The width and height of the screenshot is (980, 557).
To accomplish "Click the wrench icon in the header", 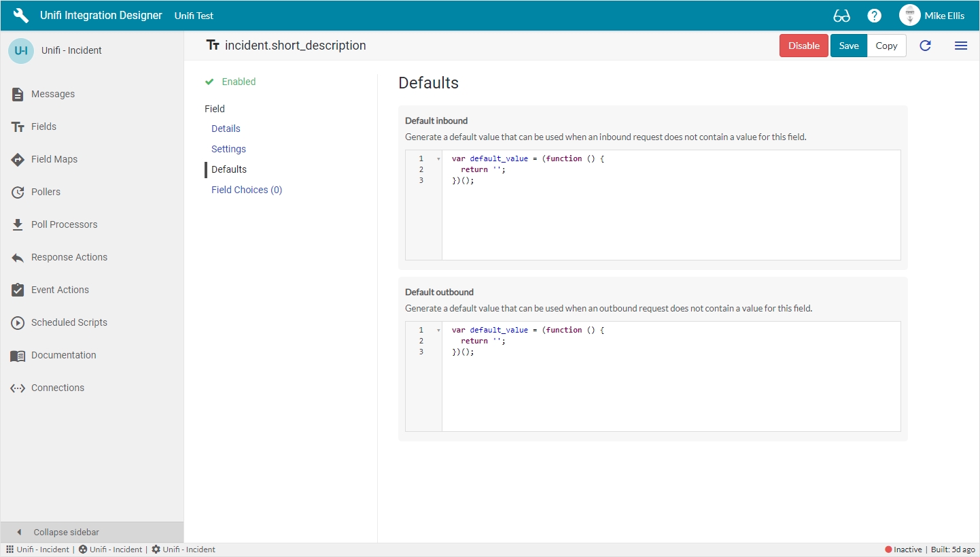I will click(x=21, y=16).
